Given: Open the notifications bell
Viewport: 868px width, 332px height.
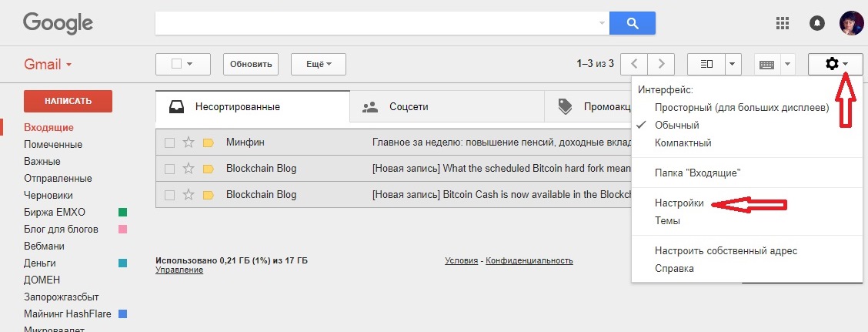Looking at the screenshot, I should point(816,23).
